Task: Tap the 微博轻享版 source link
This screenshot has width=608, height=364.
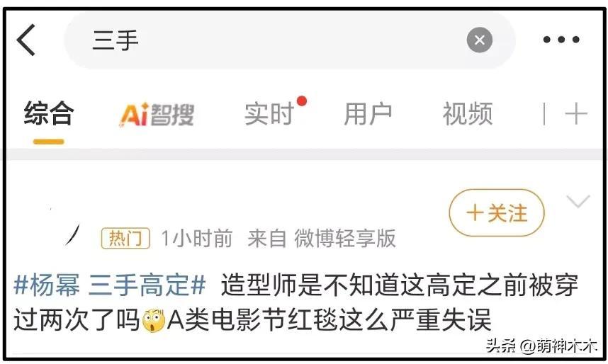Action: pos(344,238)
